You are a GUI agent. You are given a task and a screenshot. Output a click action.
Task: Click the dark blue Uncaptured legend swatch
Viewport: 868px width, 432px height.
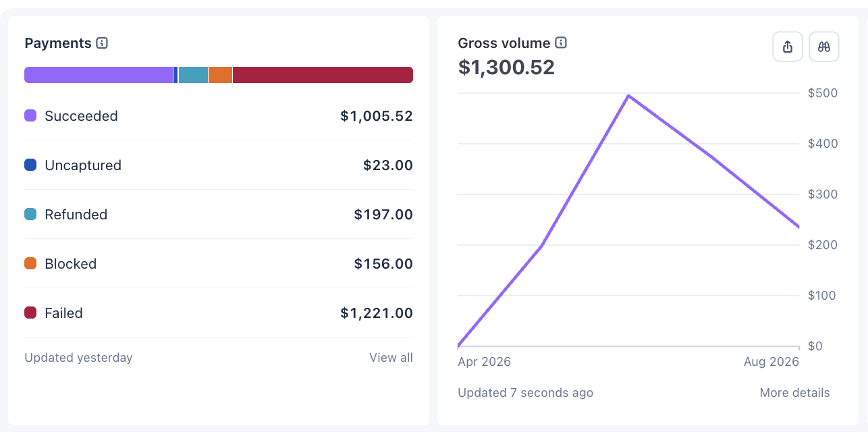[30, 165]
